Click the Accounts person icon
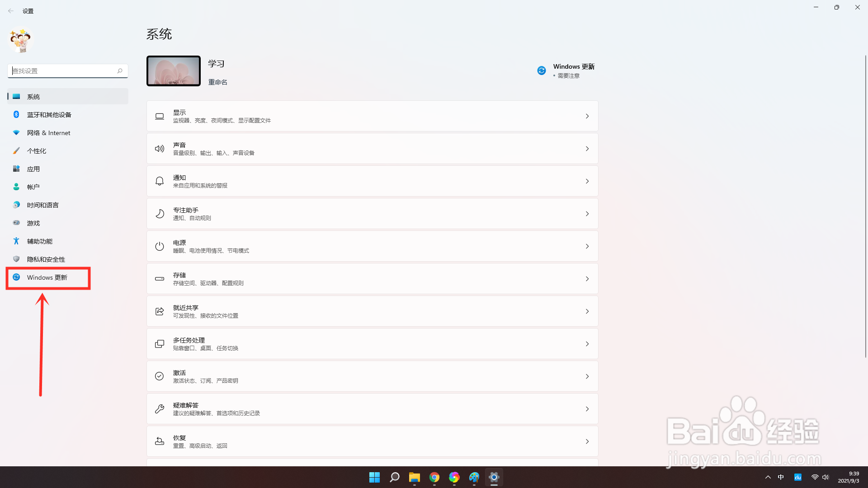 point(16,187)
